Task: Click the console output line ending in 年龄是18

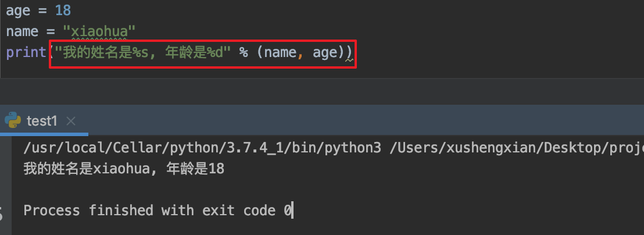Action: pos(124,169)
